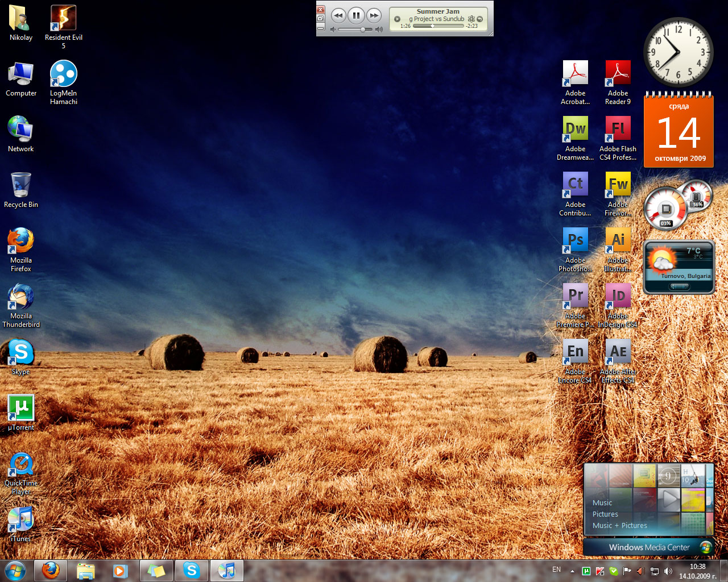Click the Kaspersky icon in system tray
Screen dimensions: 728x582
599,571
